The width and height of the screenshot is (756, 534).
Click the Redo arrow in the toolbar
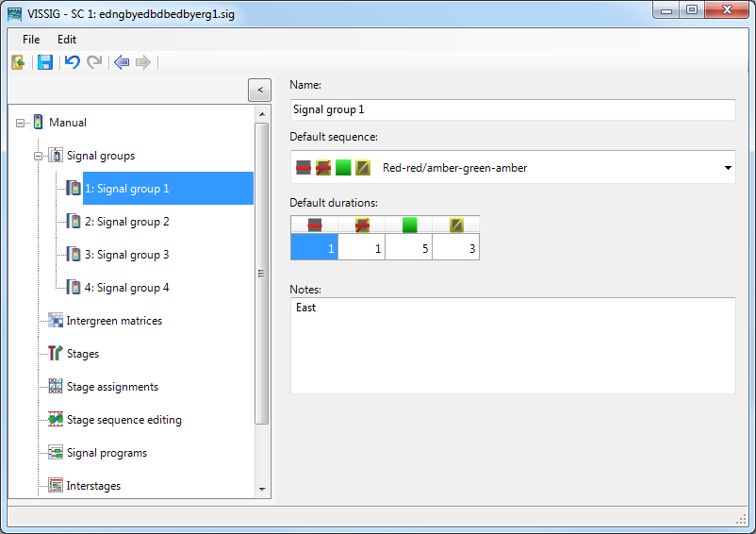[x=94, y=62]
